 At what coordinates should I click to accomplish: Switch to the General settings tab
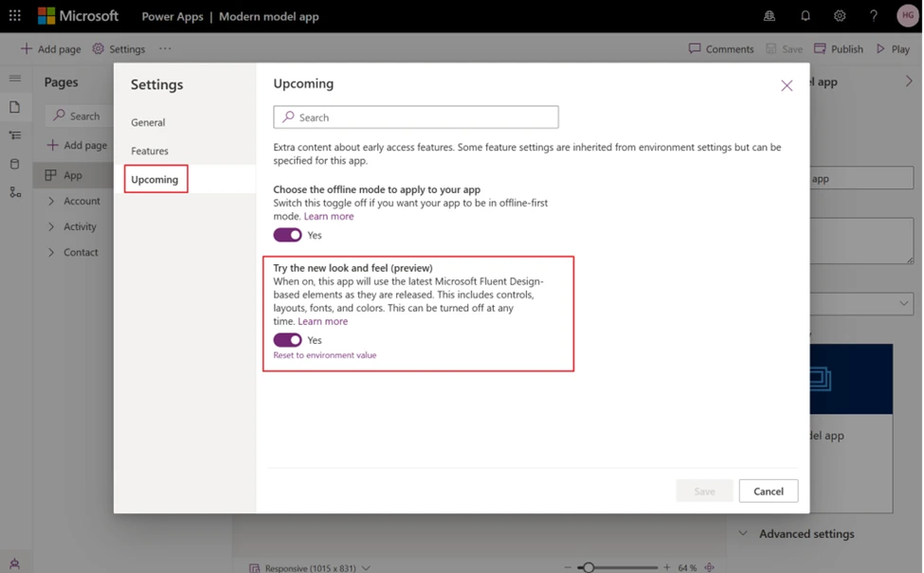[149, 122]
